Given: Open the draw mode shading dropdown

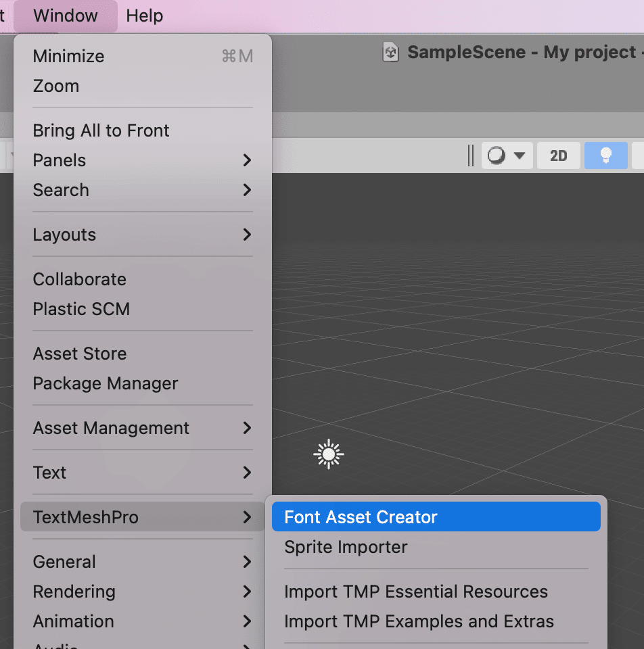Looking at the screenshot, I should pyautogui.click(x=507, y=155).
